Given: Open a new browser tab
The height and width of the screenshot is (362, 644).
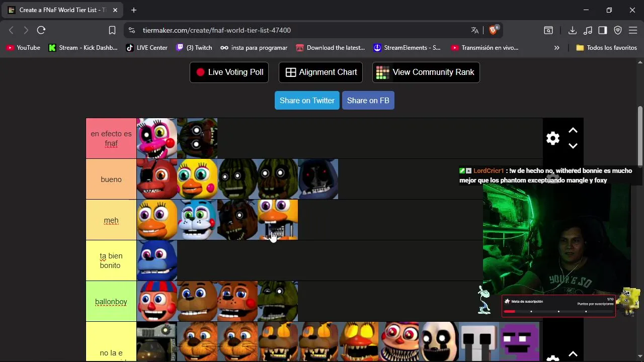Looking at the screenshot, I should point(134,10).
